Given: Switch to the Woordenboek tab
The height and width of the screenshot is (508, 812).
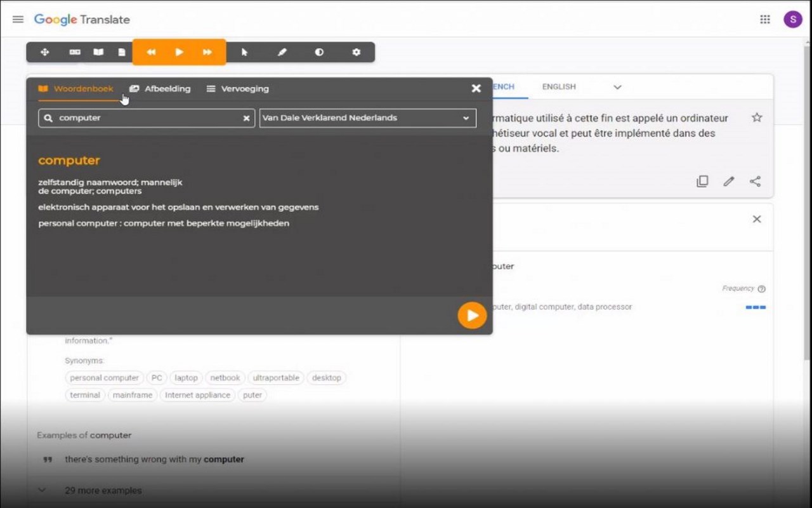Looking at the screenshot, I should tap(75, 89).
